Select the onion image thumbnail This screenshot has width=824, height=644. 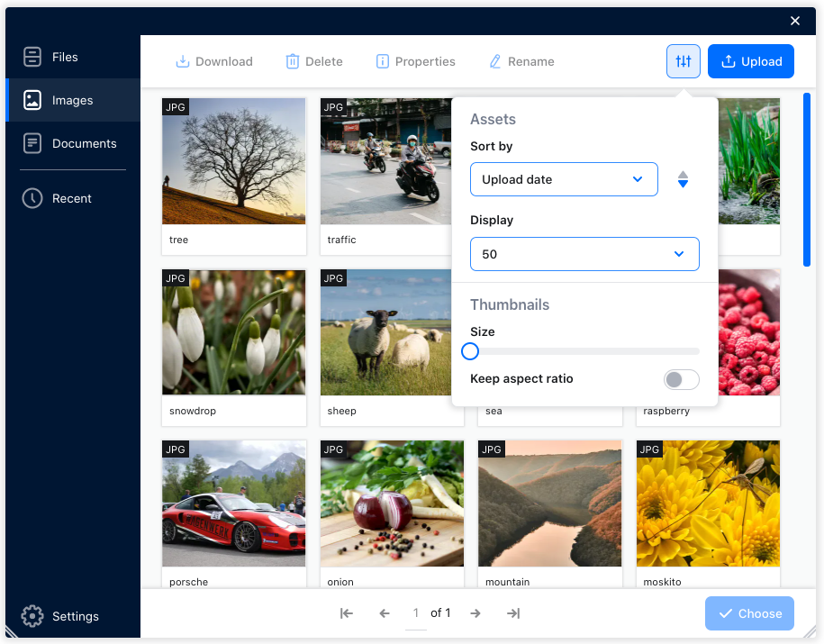(x=392, y=503)
